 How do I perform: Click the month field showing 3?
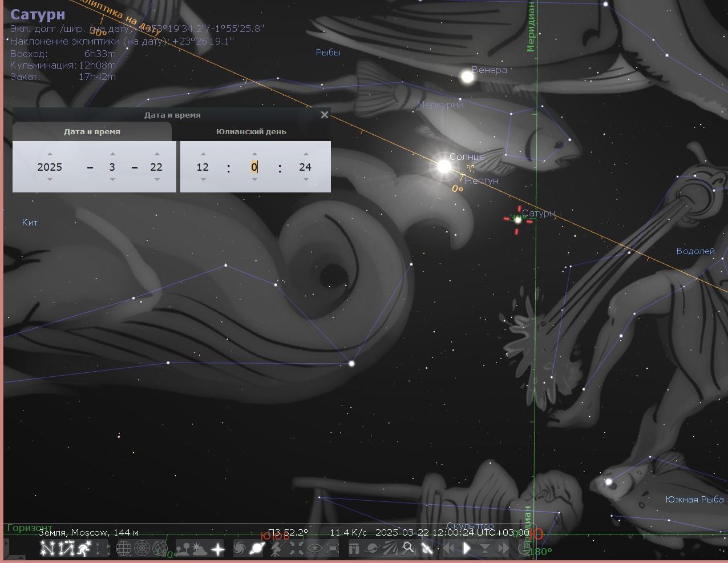coord(112,167)
